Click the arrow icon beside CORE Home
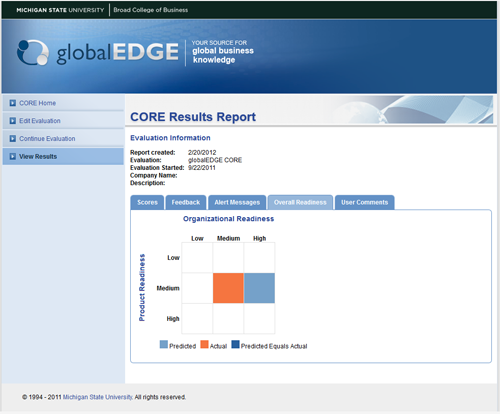500x414 pixels. (13, 103)
